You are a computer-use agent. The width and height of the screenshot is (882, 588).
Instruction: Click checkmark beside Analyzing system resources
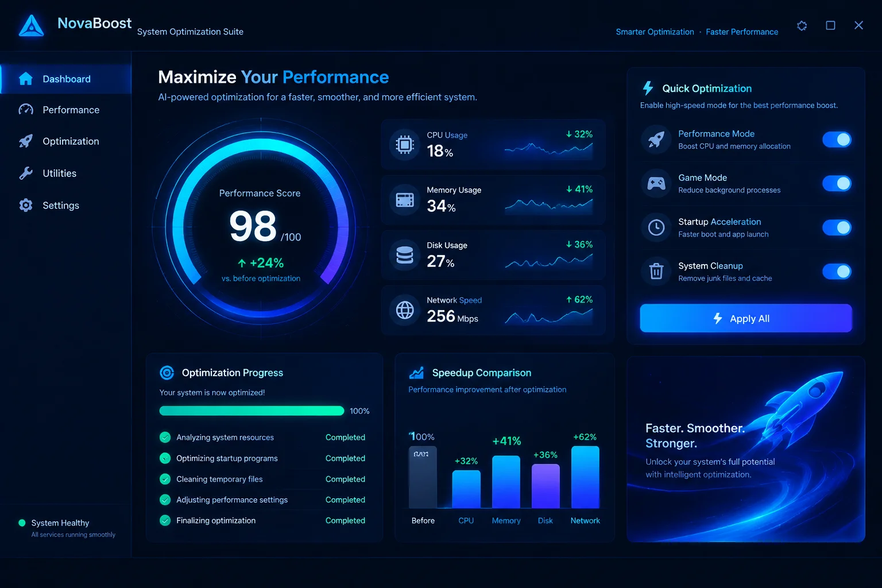click(x=165, y=438)
